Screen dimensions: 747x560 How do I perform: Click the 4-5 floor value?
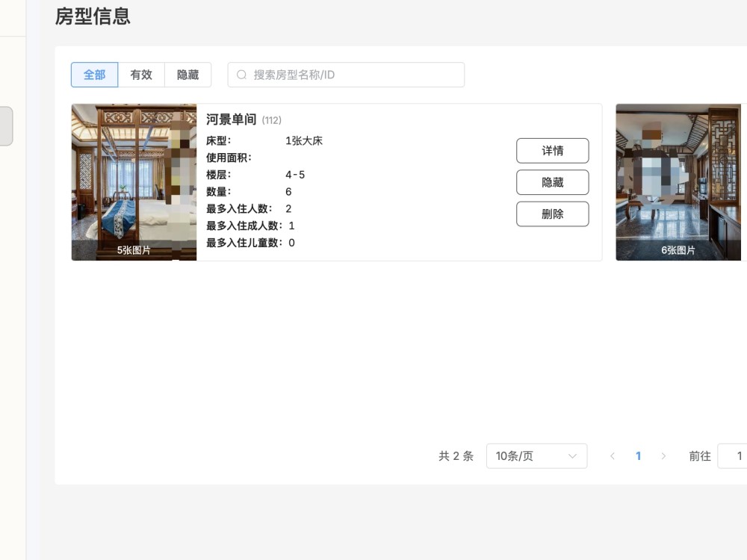pyautogui.click(x=295, y=175)
